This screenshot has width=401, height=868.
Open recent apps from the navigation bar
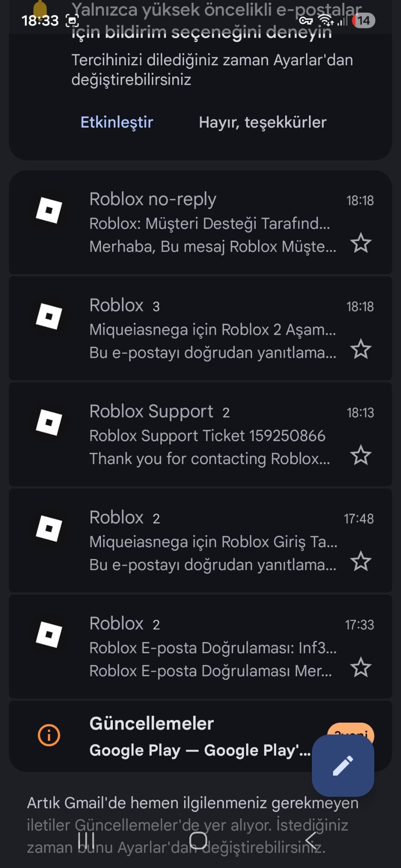click(86, 840)
